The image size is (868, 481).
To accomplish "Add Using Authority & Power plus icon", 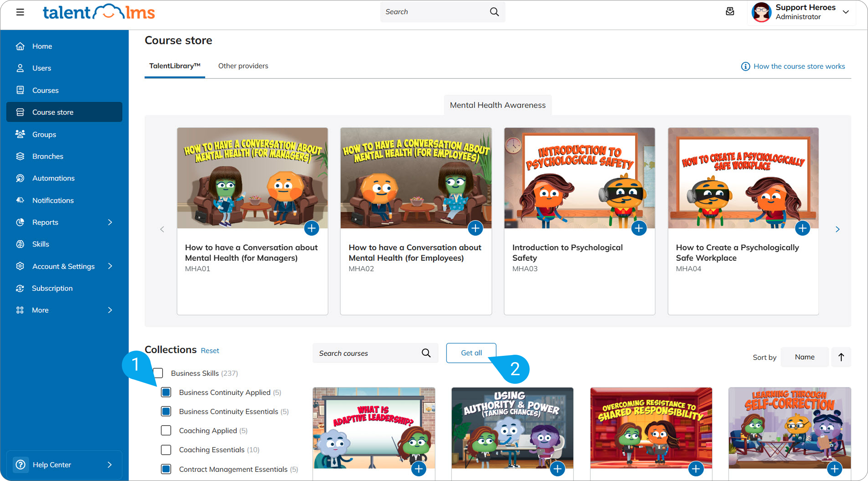I will 557,469.
